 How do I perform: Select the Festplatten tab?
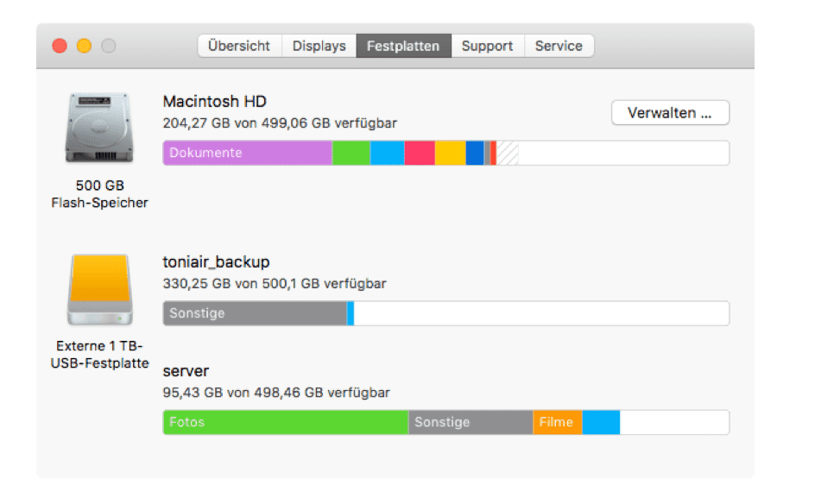pos(403,46)
